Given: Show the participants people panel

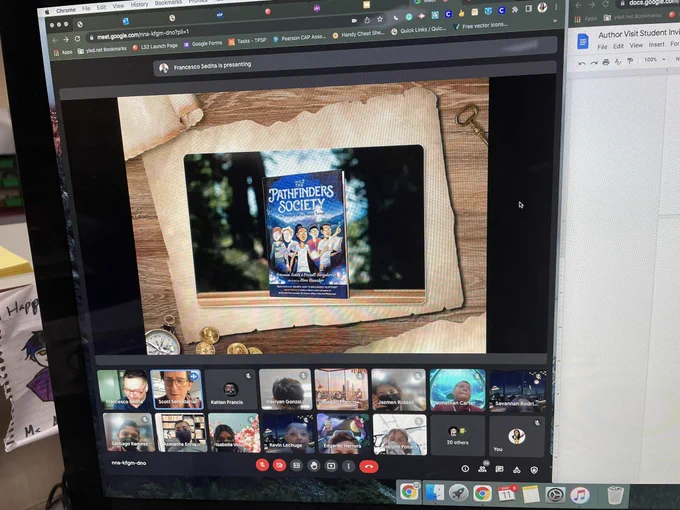Looking at the screenshot, I should pyautogui.click(x=482, y=469).
